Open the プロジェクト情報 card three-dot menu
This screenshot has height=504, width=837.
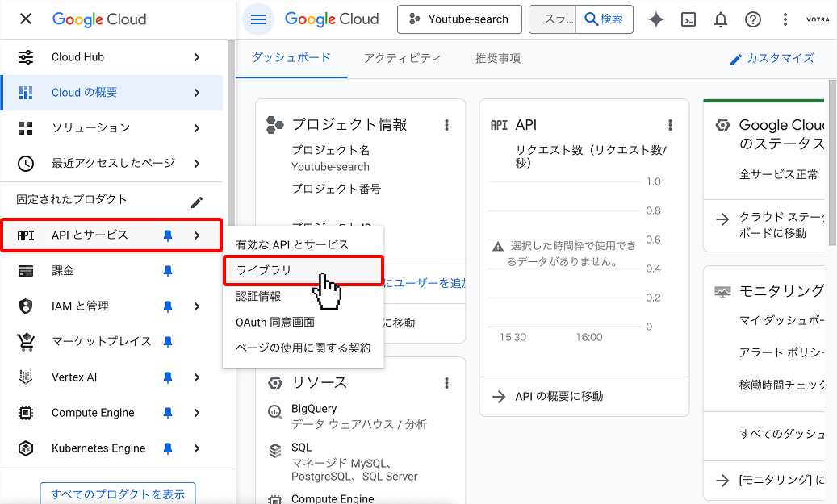(x=447, y=125)
